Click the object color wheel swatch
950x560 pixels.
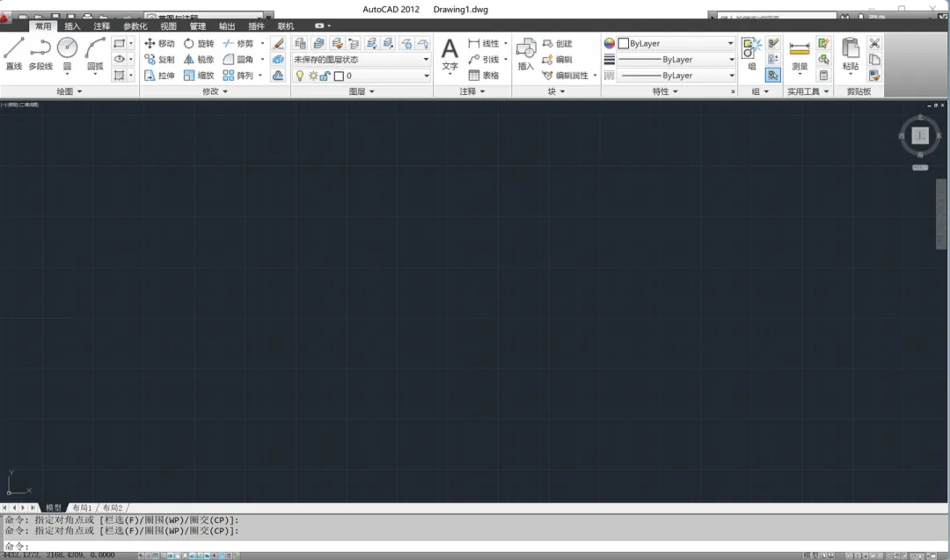pyautogui.click(x=610, y=43)
